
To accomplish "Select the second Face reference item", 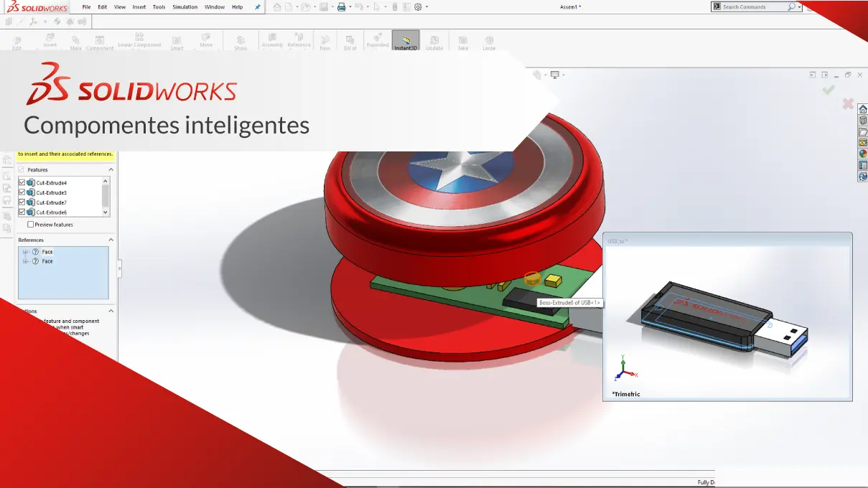I will coord(47,261).
